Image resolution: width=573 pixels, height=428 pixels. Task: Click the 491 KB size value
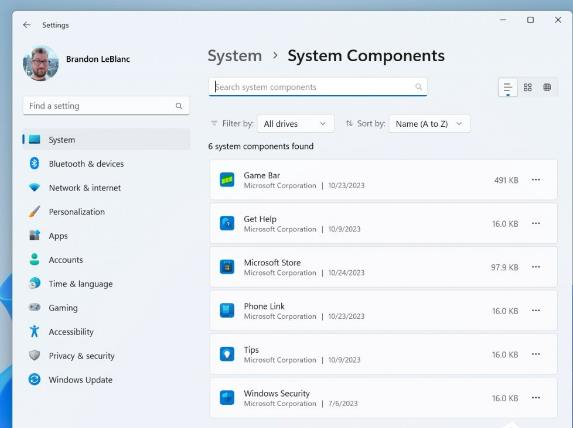click(506, 180)
